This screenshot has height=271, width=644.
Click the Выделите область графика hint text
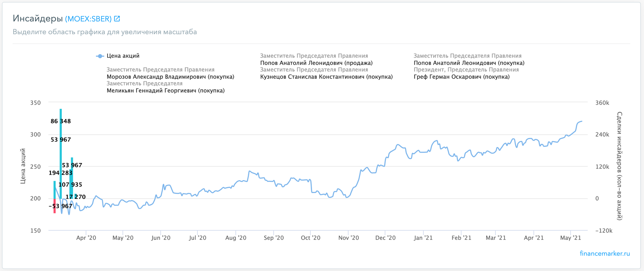tap(105, 32)
